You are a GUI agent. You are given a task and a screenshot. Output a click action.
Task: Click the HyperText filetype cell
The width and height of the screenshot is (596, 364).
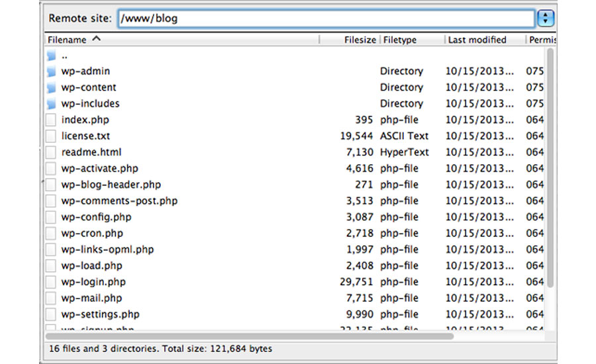[405, 152]
